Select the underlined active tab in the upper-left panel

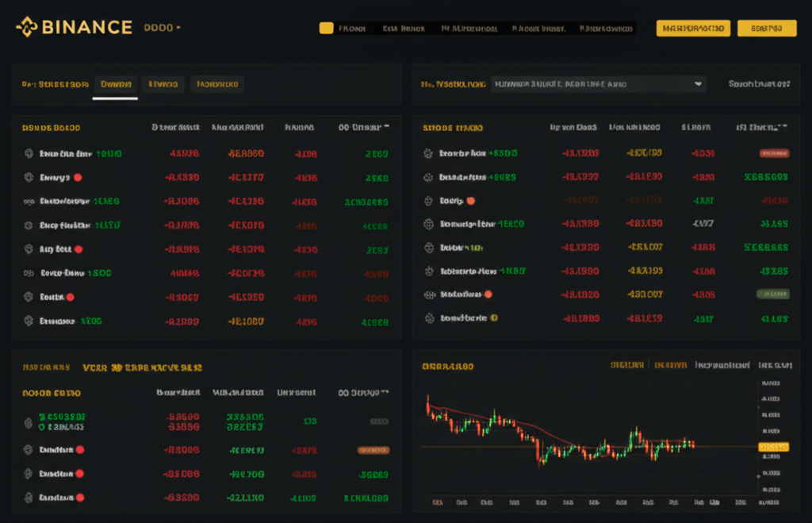tap(116, 84)
